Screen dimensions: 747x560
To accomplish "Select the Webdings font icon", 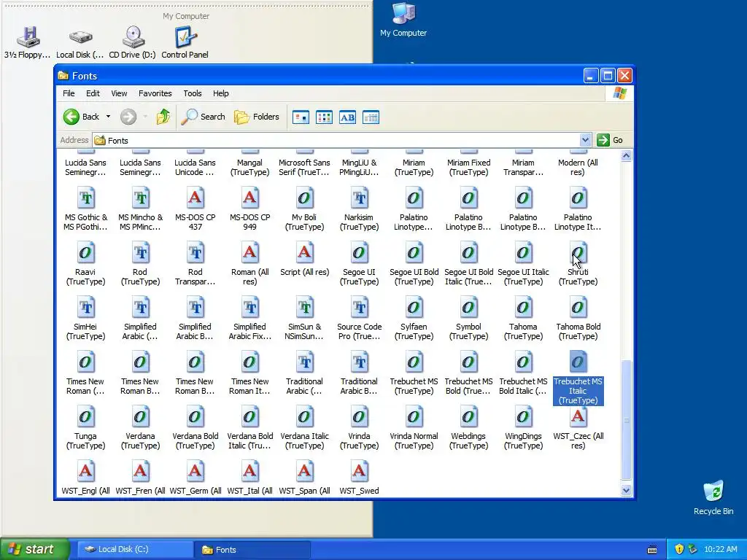I will pyautogui.click(x=468, y=417).
